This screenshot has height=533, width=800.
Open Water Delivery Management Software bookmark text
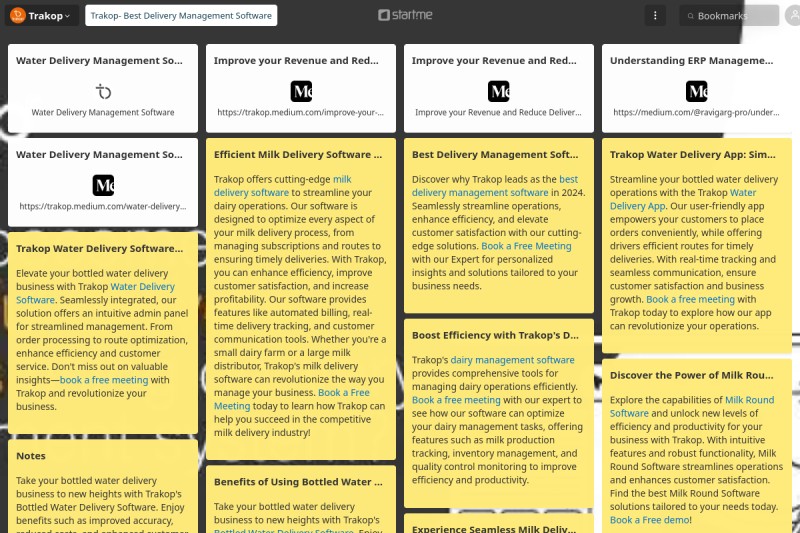click(x=103, y=112)
